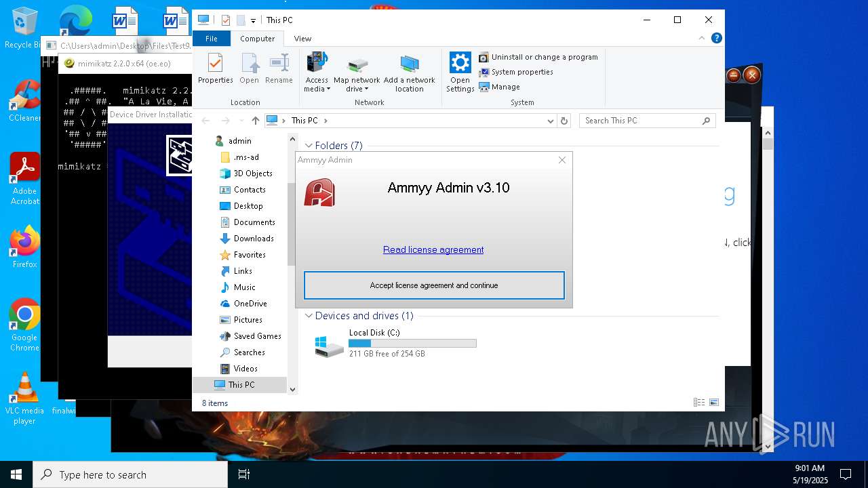This screenshot has width=868, height=488.
Task: Open VLC media player desktop shortcut
Action: [x=24, y=399]
